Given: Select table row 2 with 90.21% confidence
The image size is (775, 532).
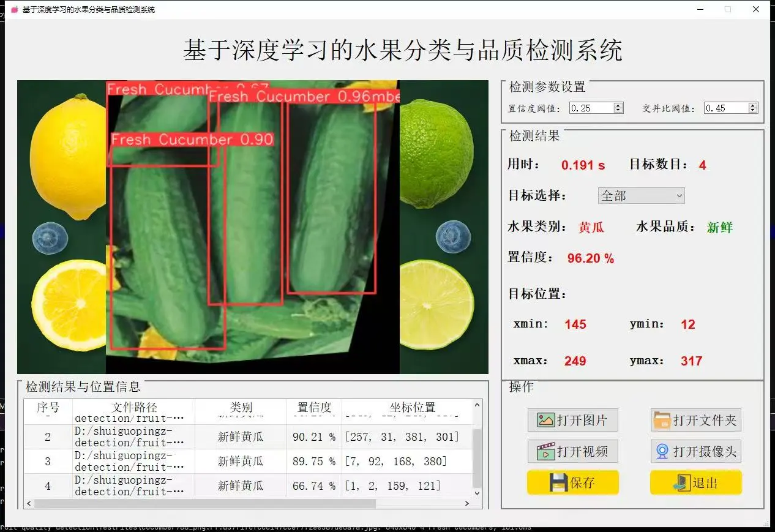Looking at the screenshot, I should pos(245,436).
